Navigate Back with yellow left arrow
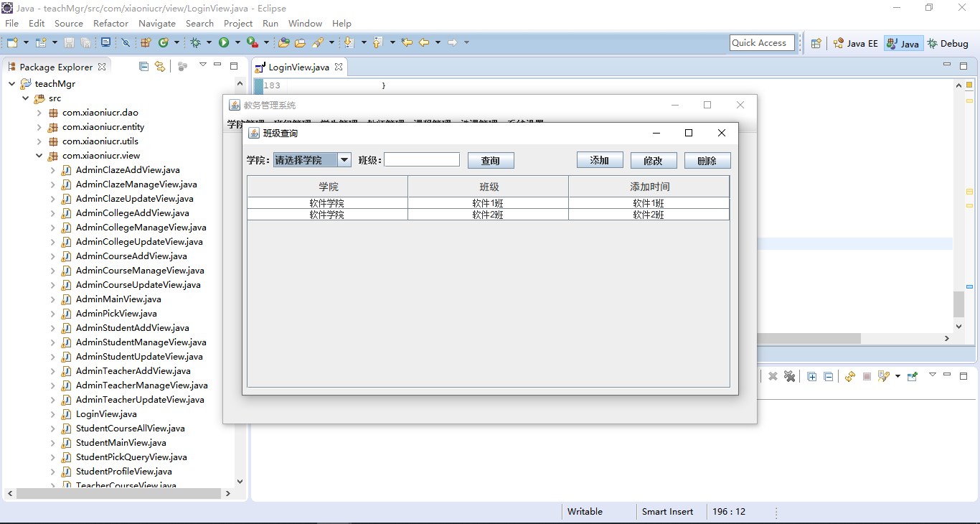The height and width of the screenshot is (524, 980). pos(424,42)
